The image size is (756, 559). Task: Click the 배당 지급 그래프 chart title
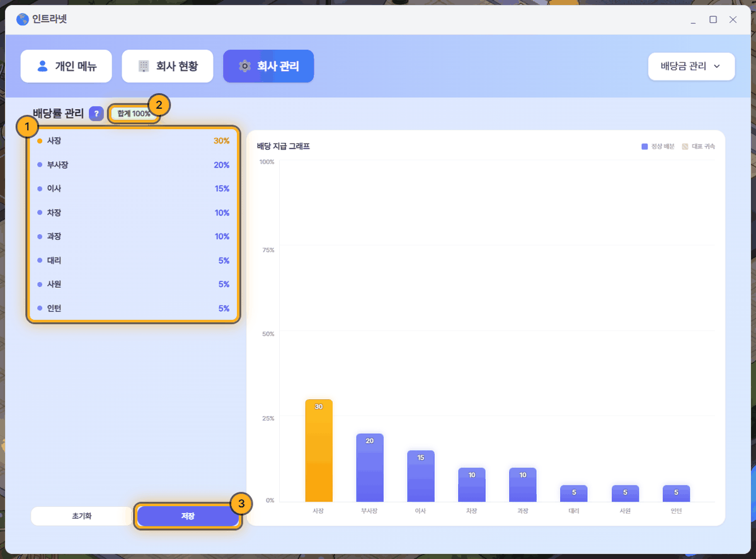(283, 146)
